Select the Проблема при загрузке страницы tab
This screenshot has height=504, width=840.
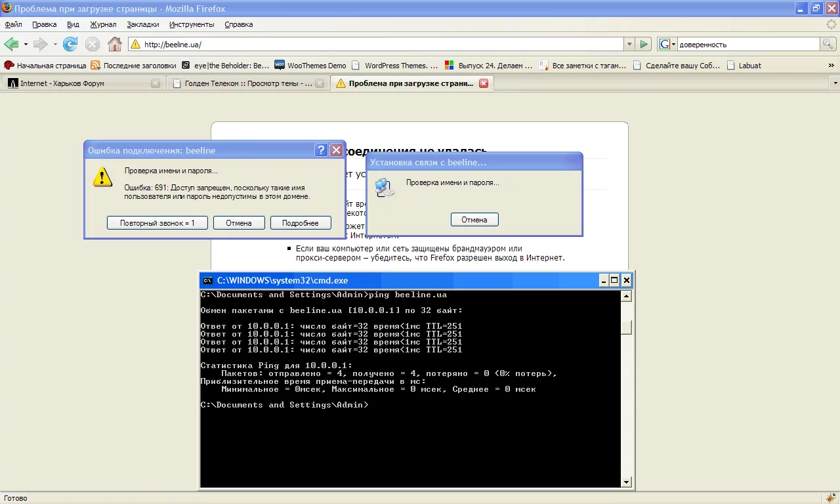pyautogui.click(x=411, y=83)
